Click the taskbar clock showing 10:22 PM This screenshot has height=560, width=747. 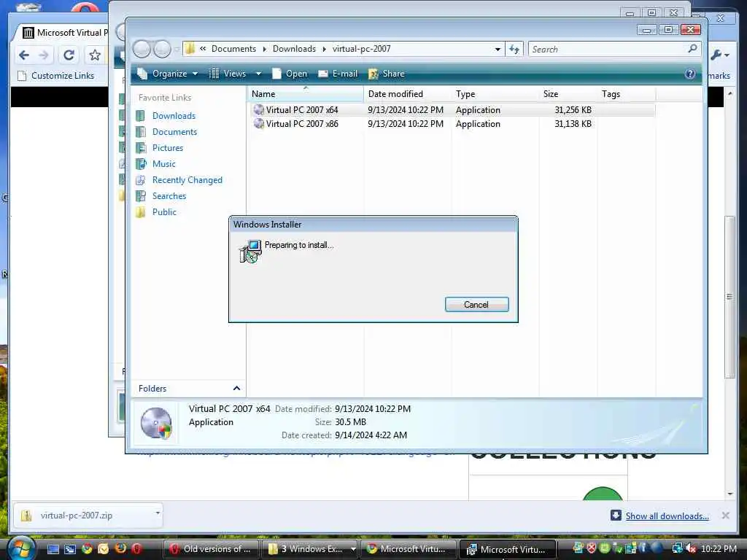[x=719, y=549]
